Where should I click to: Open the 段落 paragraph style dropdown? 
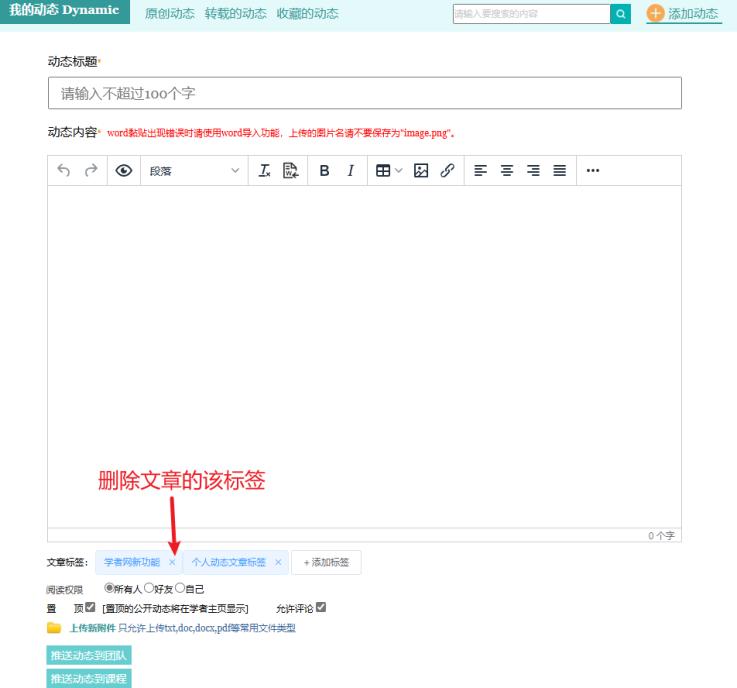(x=194, y=171)
